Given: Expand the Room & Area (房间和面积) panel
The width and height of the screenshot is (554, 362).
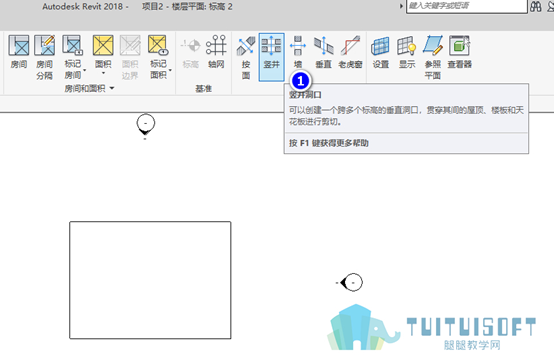Looking at the screenshot, I should [x=89, y=88].
